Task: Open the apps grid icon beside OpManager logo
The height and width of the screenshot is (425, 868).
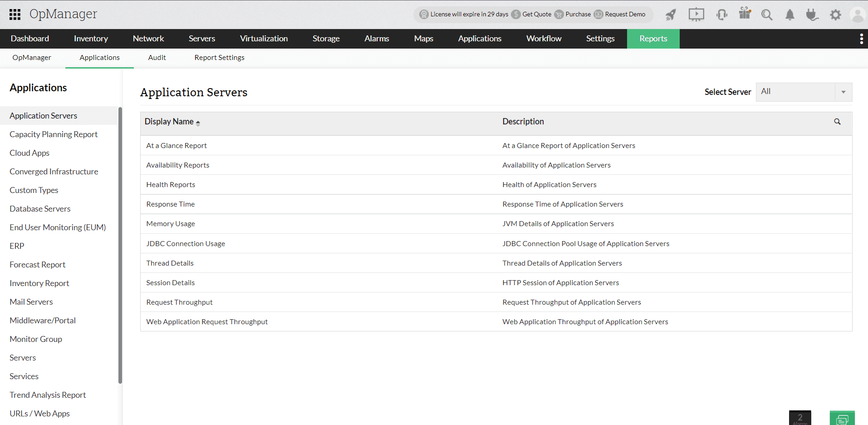Action: coord(15,14)
